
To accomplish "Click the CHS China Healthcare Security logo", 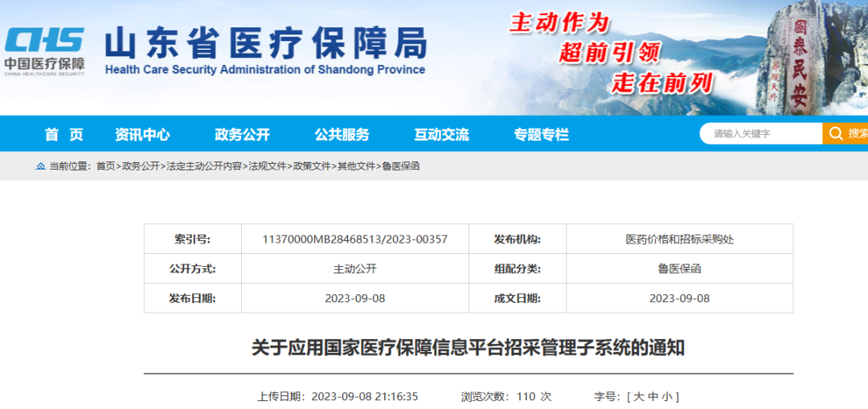I will click(45, 52).
